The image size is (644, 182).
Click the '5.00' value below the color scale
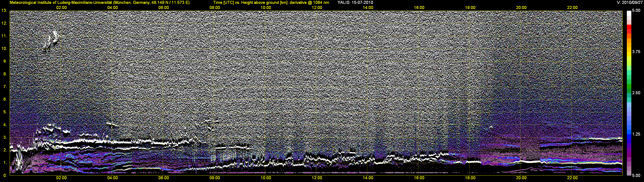point(636,175)
